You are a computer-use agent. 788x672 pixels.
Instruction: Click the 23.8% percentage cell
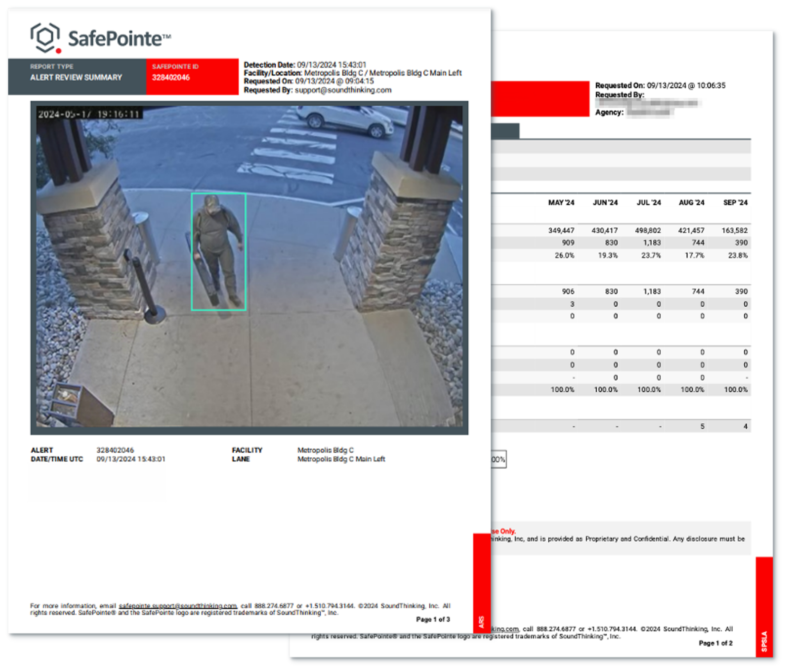[x=738, y=255]
